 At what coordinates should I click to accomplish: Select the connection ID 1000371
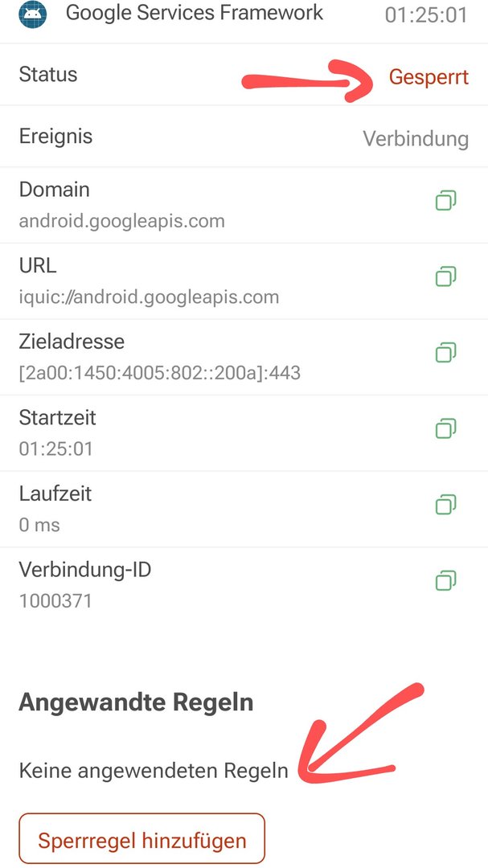55,600
